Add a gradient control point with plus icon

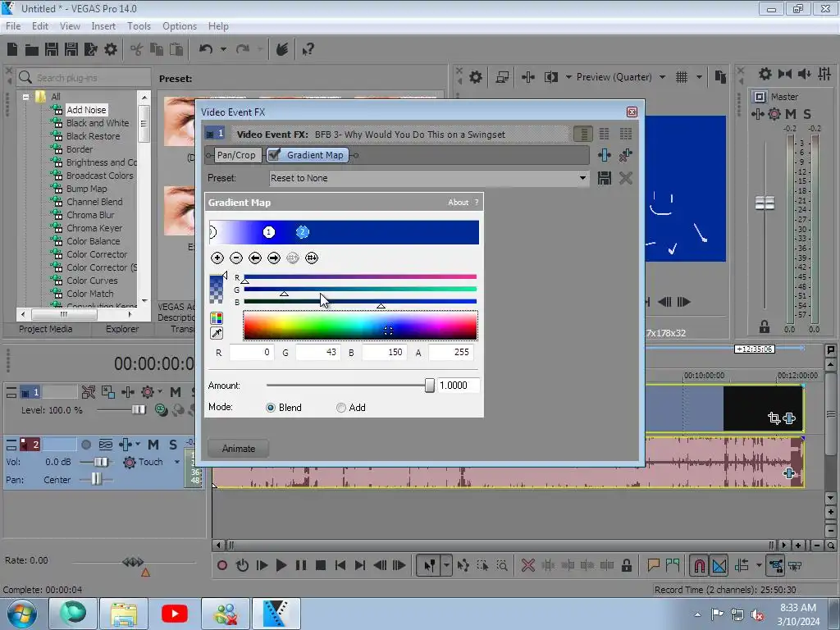tap(217, 258)
